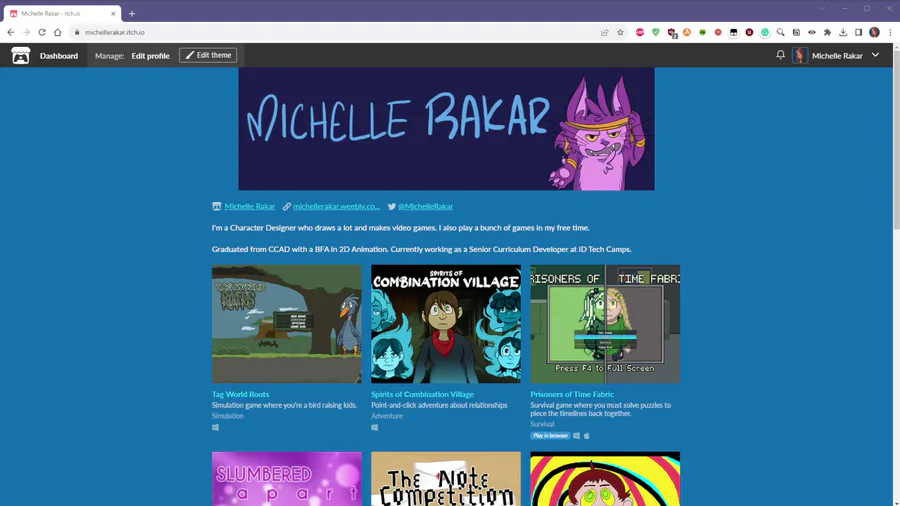Click the Play in browser badge
Viewport: 900px width, 506px height.
point(550,435)
